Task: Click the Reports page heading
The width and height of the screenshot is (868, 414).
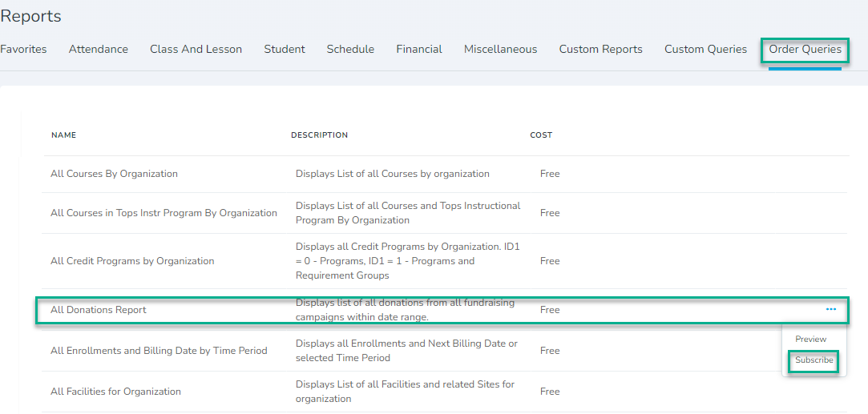Action: (31, 17)
